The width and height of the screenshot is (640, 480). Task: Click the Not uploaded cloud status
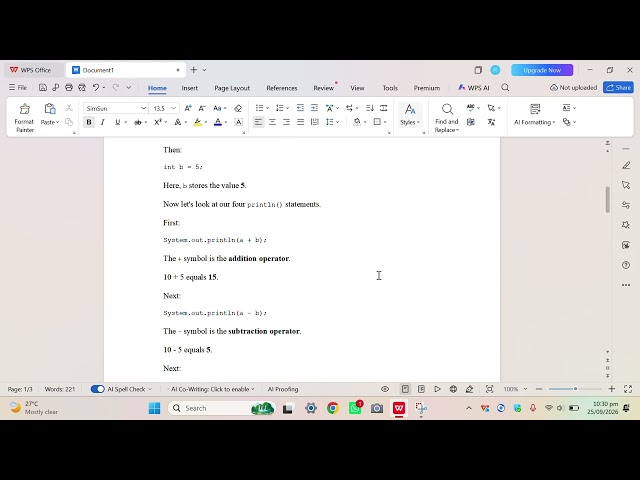[573, 87]
